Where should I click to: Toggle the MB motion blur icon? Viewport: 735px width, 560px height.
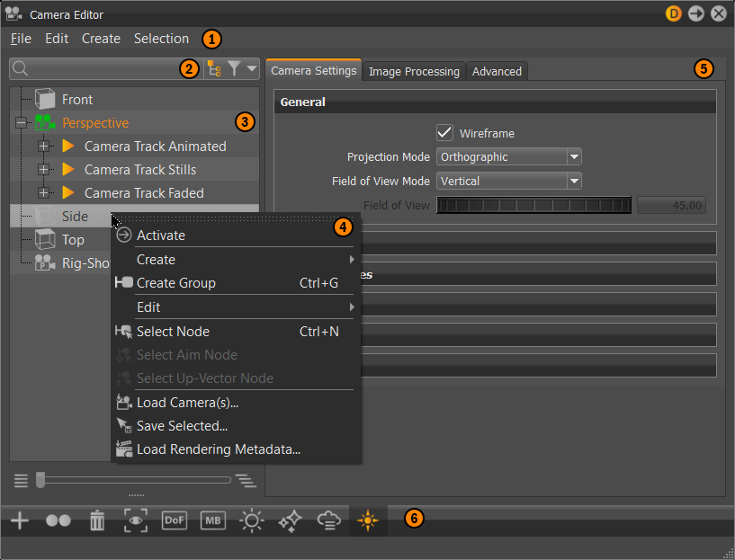click(x=213, y=520)
